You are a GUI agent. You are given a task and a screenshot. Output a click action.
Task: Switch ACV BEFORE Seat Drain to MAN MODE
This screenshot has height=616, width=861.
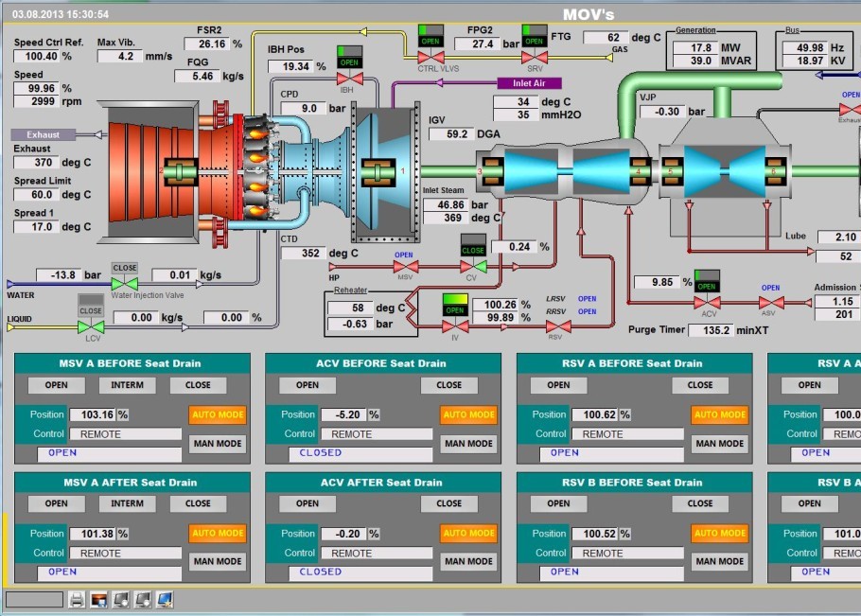[x=469, y=444]
